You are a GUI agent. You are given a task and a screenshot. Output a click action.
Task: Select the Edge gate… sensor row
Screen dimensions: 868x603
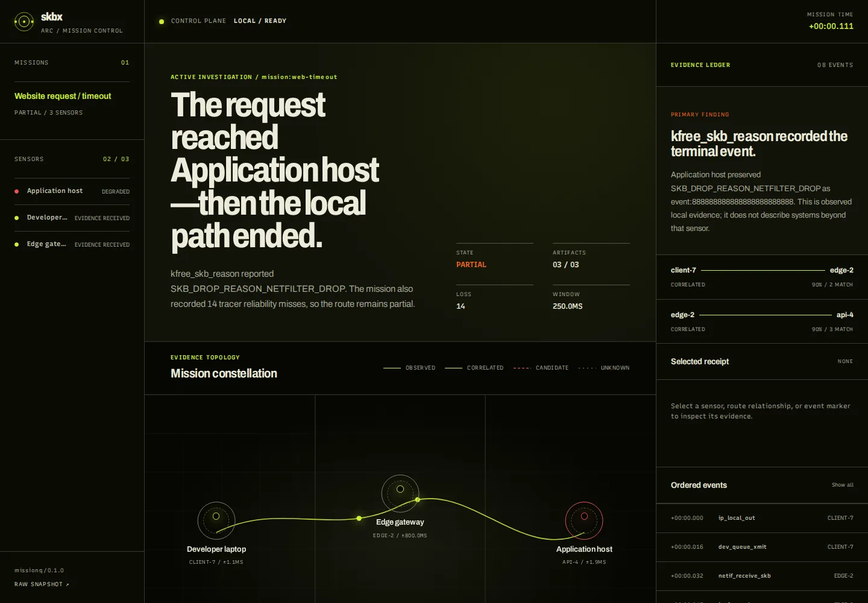72,244
